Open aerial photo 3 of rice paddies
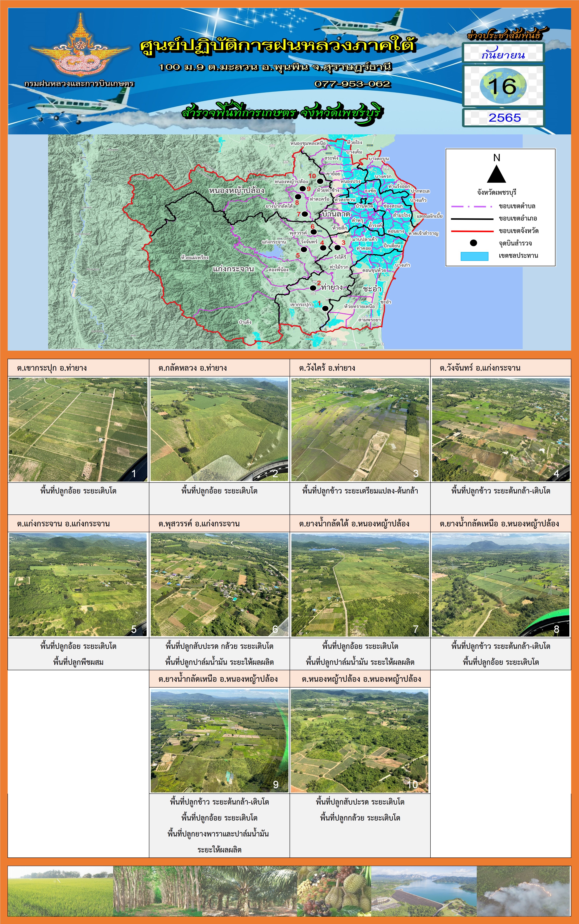The height and width of the screenshot is (924, 579). click(360, 430)
